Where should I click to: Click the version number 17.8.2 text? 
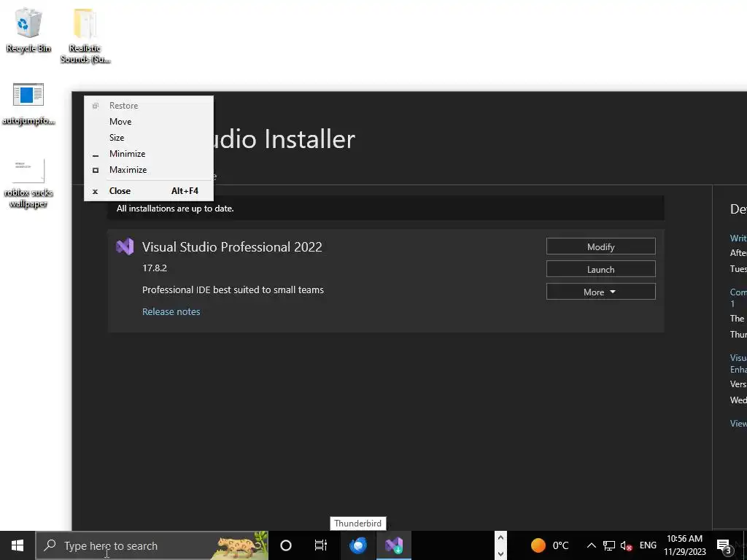click(x=155, y=268)
